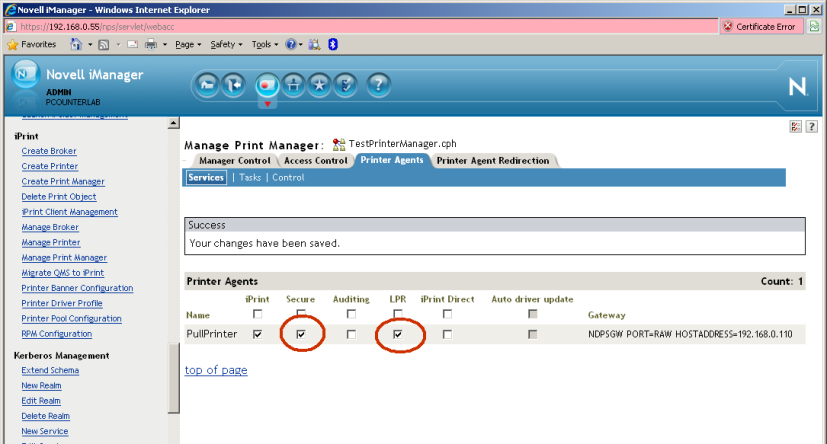Click the top of page link
The height and width of the screenshot is (444, 827).
[x=216, y=370]
